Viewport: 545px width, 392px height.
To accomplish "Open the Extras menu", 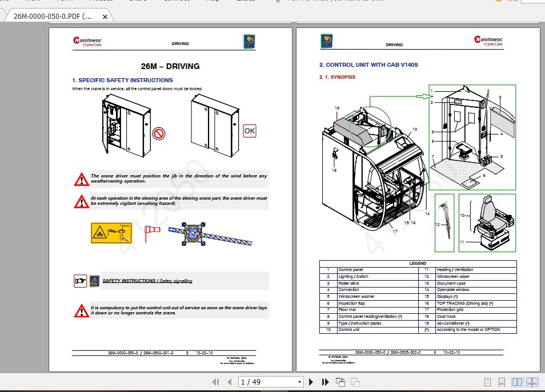I will pos(246,1).
